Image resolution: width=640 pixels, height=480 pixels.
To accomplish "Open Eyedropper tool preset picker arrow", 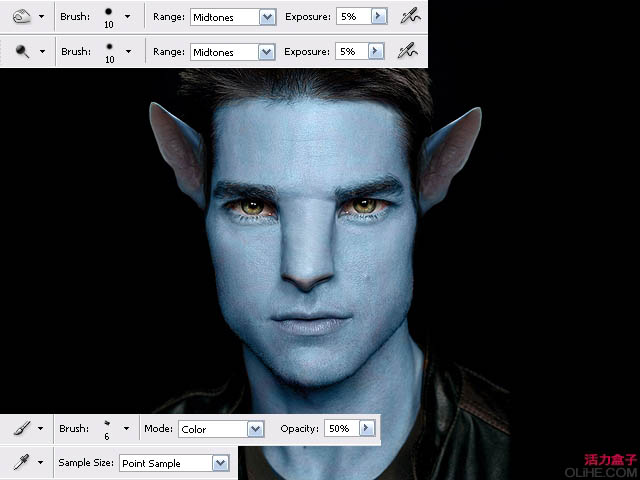I will click(x=41, y=462).
